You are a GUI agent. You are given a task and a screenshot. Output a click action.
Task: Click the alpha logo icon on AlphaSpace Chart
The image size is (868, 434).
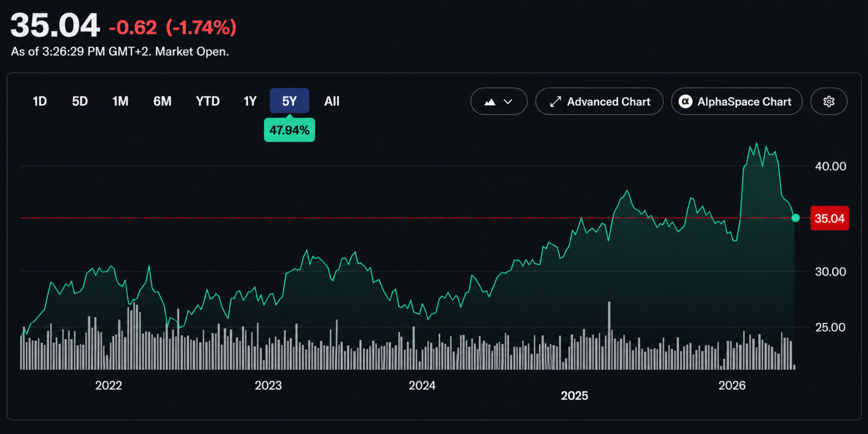[x=685, y=101]
